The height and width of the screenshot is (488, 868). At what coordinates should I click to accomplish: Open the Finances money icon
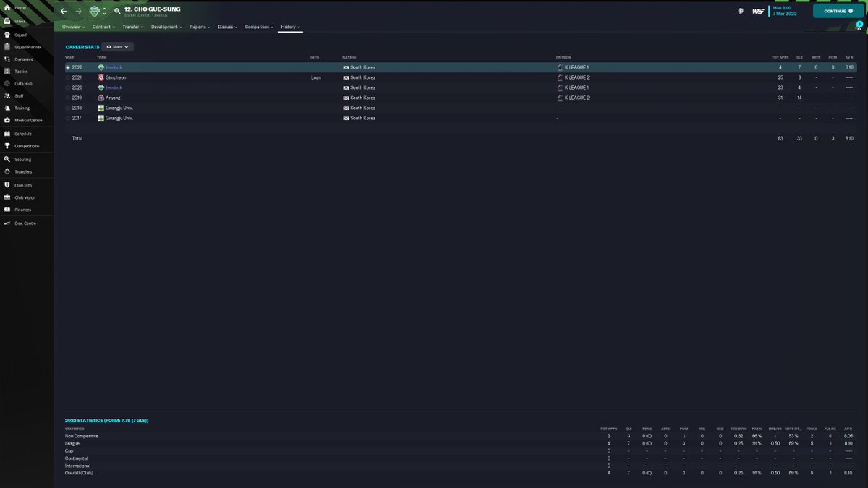pos(7,210)
